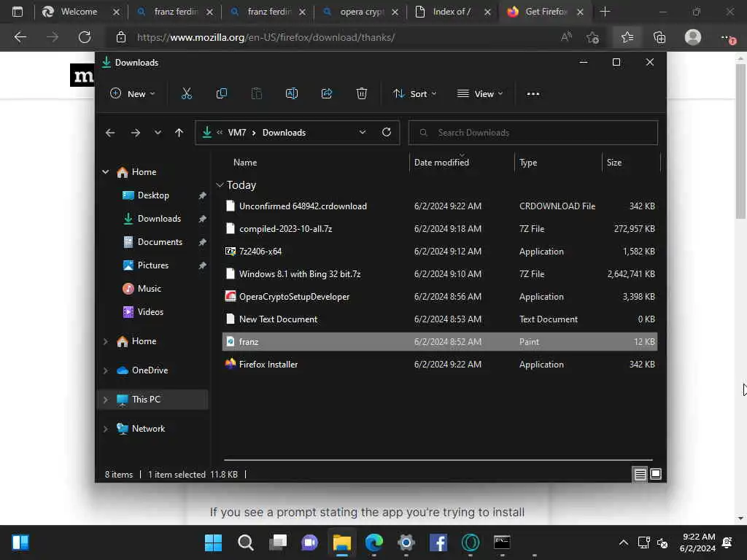Expand the Network tree node
This screenshot has width=747, height=560.
[x=105, y=429]
